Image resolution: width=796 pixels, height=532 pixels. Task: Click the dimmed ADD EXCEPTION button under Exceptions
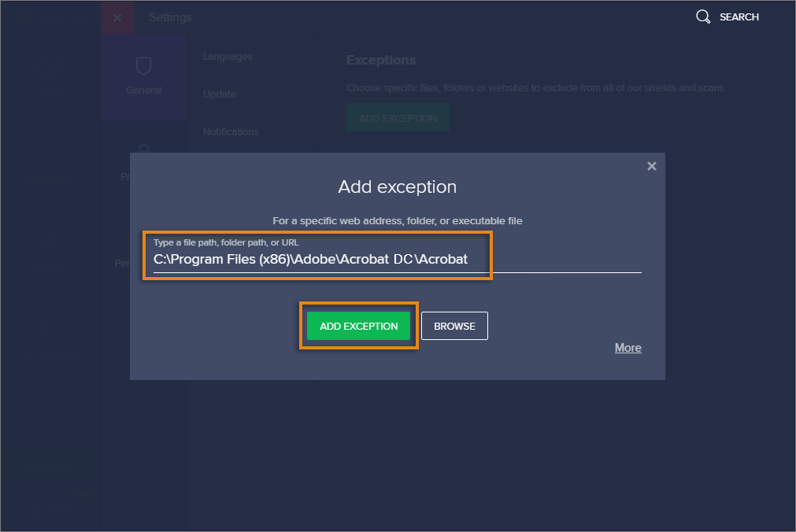(x=398, y=119)
